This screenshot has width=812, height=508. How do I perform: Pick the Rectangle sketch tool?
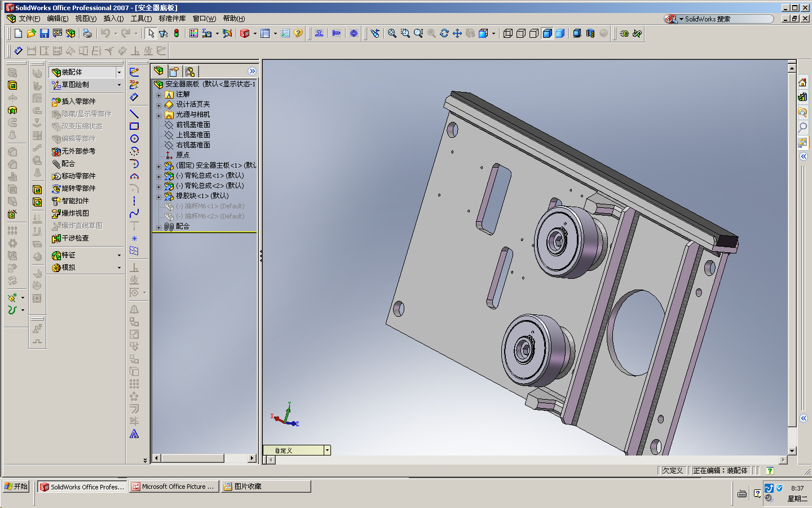click(x=134, y=126)
